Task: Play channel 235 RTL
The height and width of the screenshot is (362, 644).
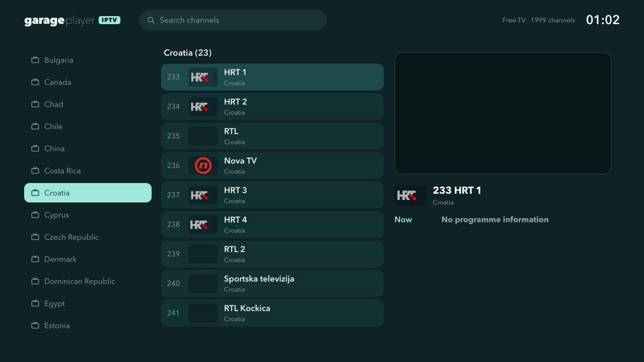Action: [x=272, y=136]
